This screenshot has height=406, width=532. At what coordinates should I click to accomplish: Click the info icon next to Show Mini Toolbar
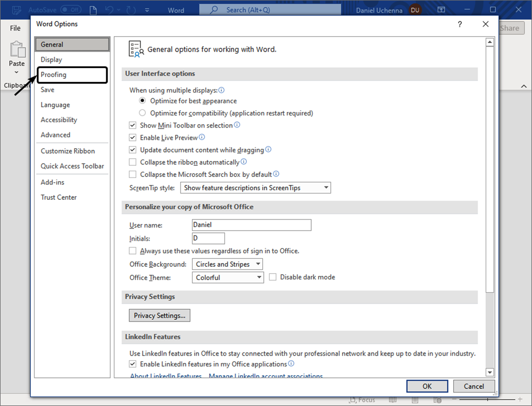[x=237, y=125]
